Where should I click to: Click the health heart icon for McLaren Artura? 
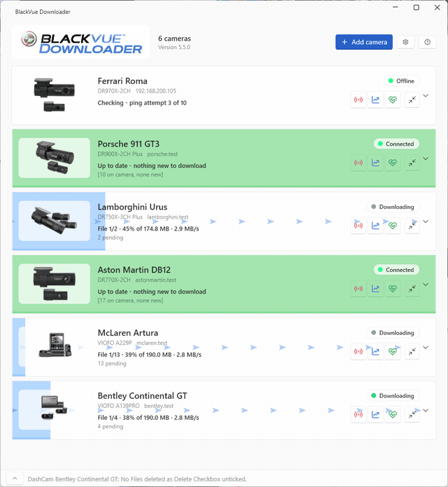point(393,352)
